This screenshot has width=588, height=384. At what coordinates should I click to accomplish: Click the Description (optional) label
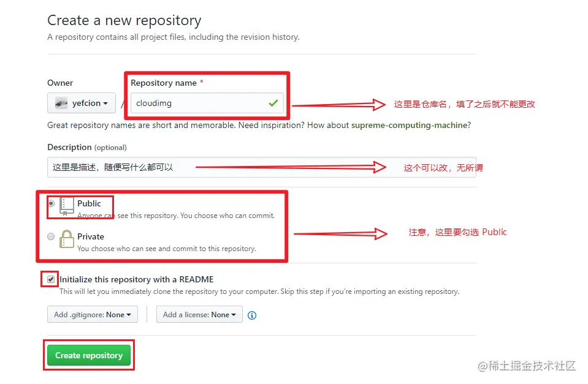pyautogui.click(x=87, y=147)
